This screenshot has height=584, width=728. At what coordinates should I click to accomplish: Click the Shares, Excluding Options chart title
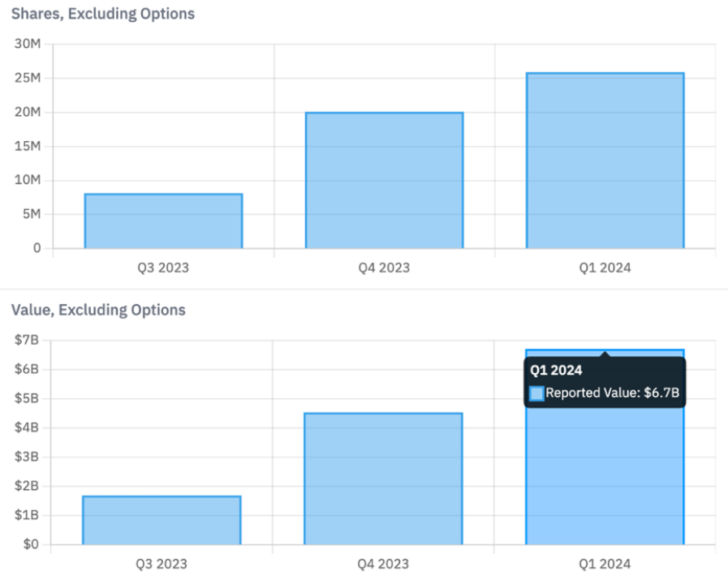pos(103,14)
